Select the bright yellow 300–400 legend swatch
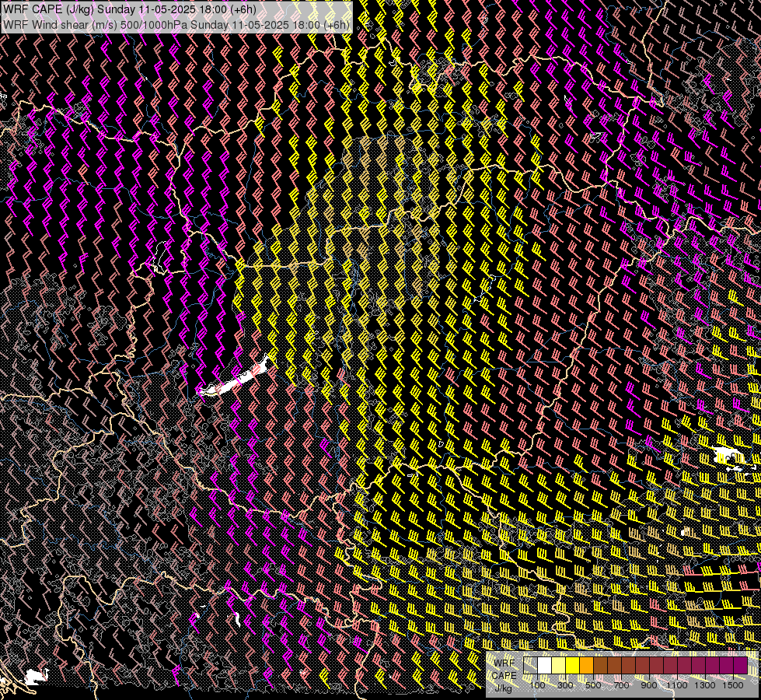The height and width of the screenshot is (700, 761). pos(573,666)
